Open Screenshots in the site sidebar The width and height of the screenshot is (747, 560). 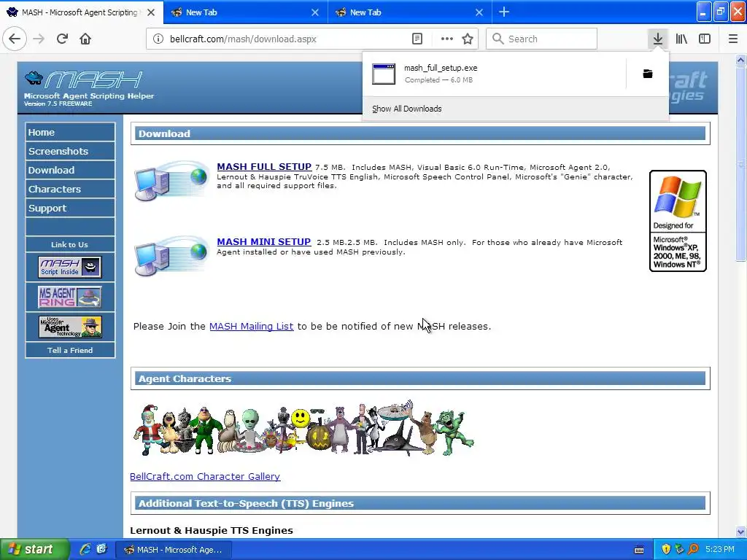coord(70,152)
